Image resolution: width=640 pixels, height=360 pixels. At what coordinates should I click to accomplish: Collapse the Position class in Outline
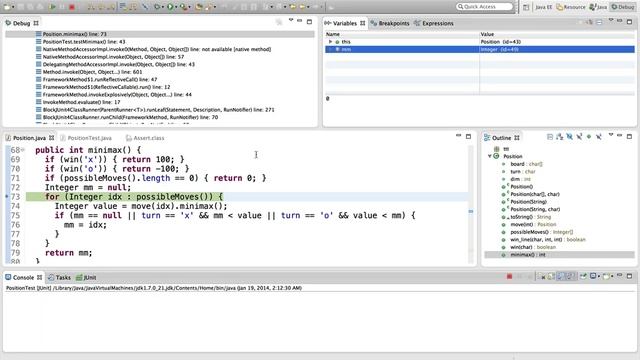click(x=489, y=156)
